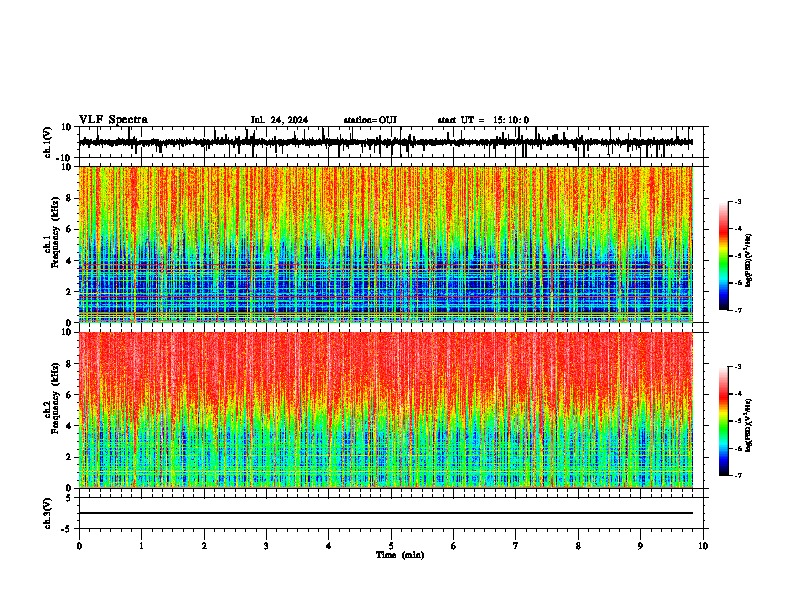This screenshot has width=792, height=612.
Task: Click the ch.2 spectrogram image
Action: click(386, 410)
